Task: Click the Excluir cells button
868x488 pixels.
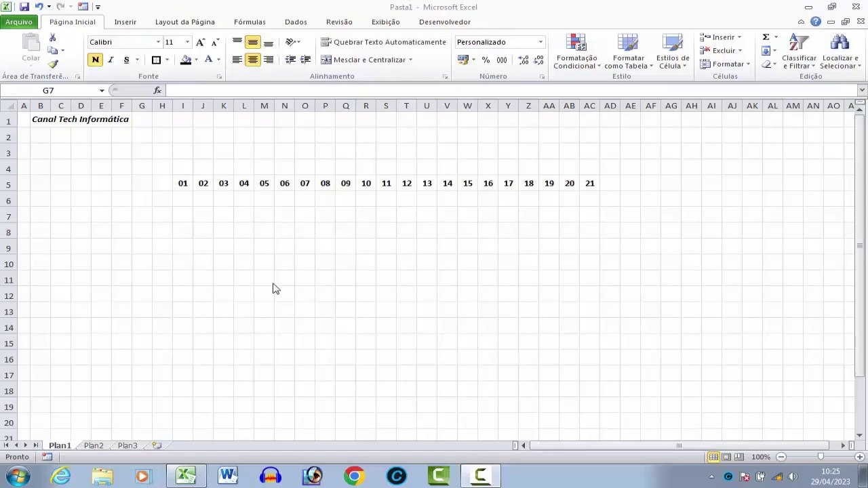Action: coord(721,51)
